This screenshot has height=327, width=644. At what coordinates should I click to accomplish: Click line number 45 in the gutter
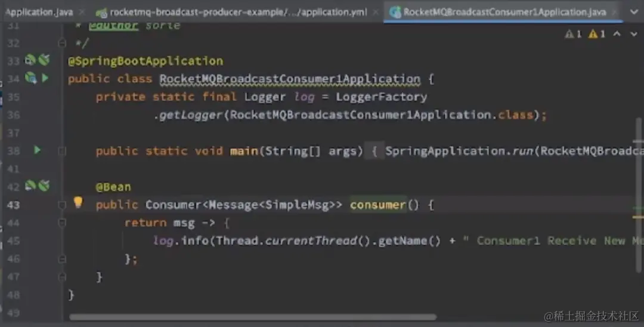[14, 240]
